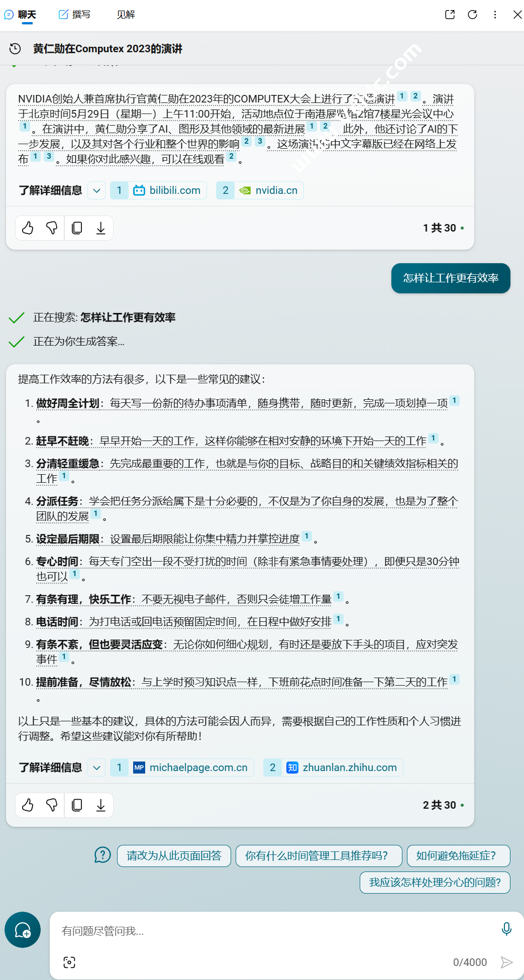Copy the efficiency tips answer
The image size is (524, 980).
77,805
